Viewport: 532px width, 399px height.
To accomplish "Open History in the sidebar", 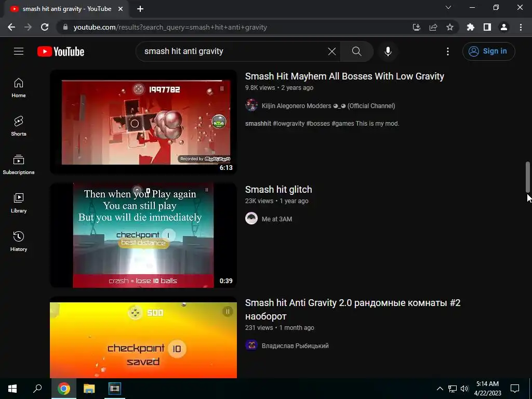I will coord(19,241).
